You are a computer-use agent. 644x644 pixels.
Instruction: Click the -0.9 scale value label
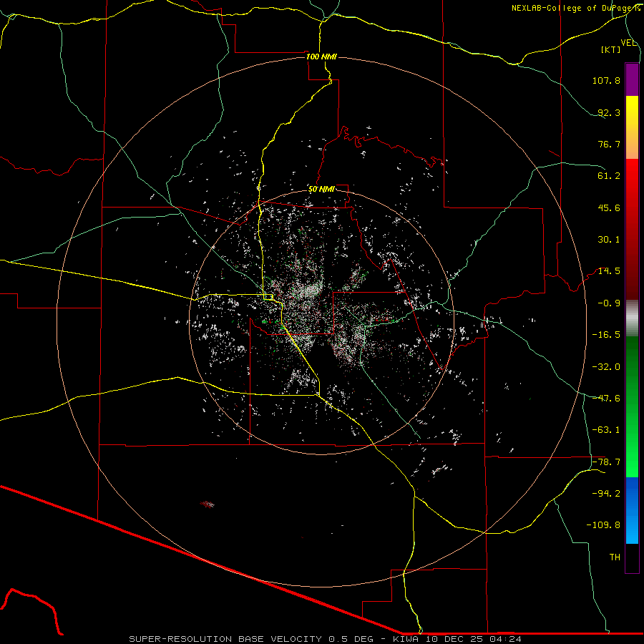[610, 303]
